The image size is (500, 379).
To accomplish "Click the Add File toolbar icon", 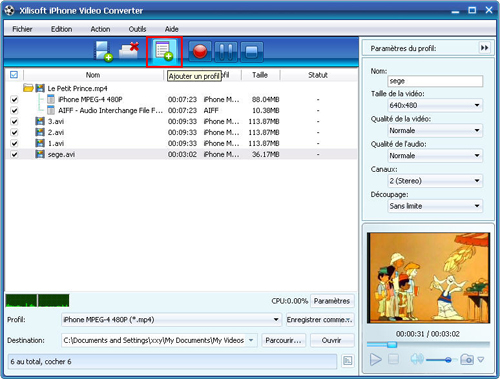I will pyautogui.click(x=103, y=51).
